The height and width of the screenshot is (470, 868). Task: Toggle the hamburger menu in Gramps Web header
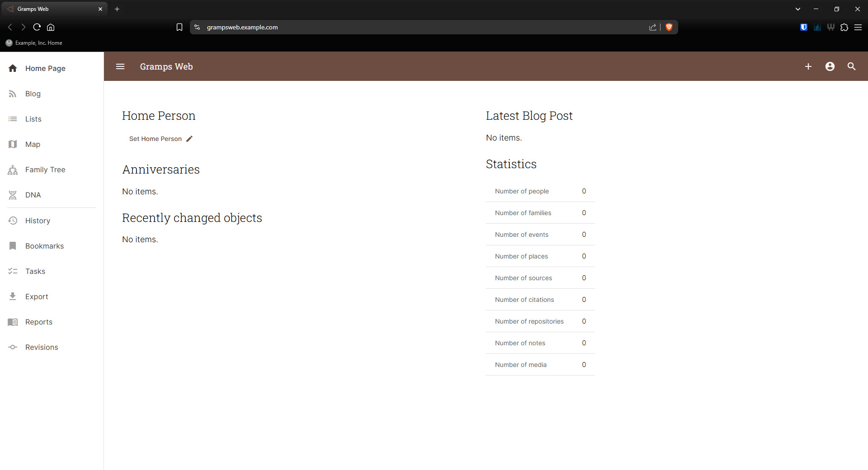point(120,66)
